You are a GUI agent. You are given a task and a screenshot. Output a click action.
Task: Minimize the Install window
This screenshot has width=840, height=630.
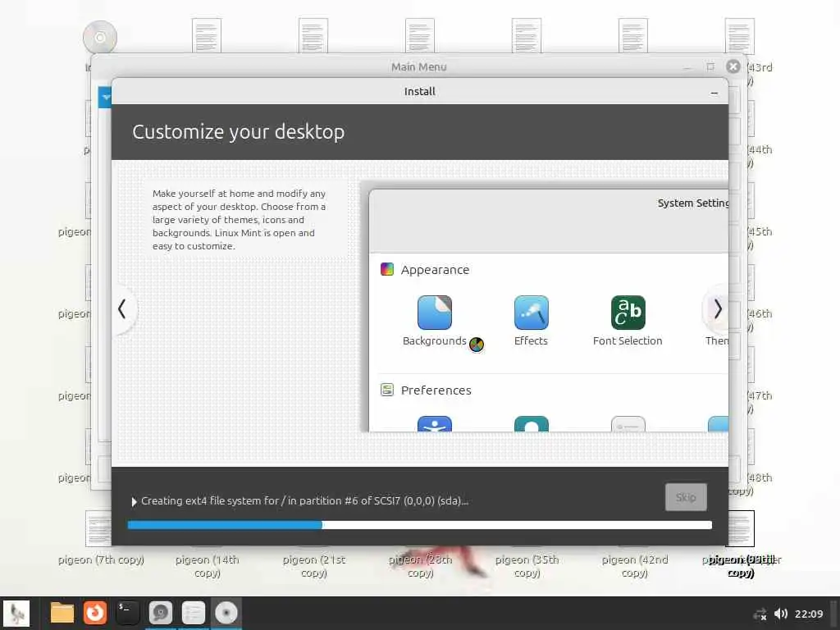tap(714, 93)
